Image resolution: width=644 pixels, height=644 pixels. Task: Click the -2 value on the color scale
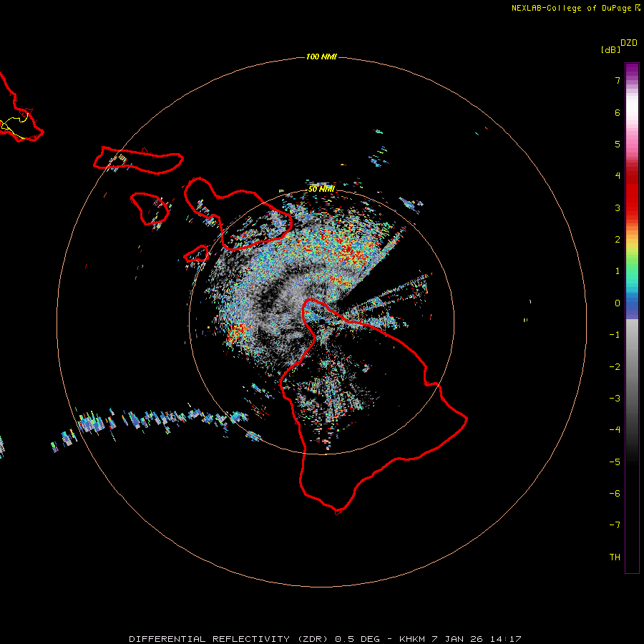pyautogui.click(x=615, y=367)
